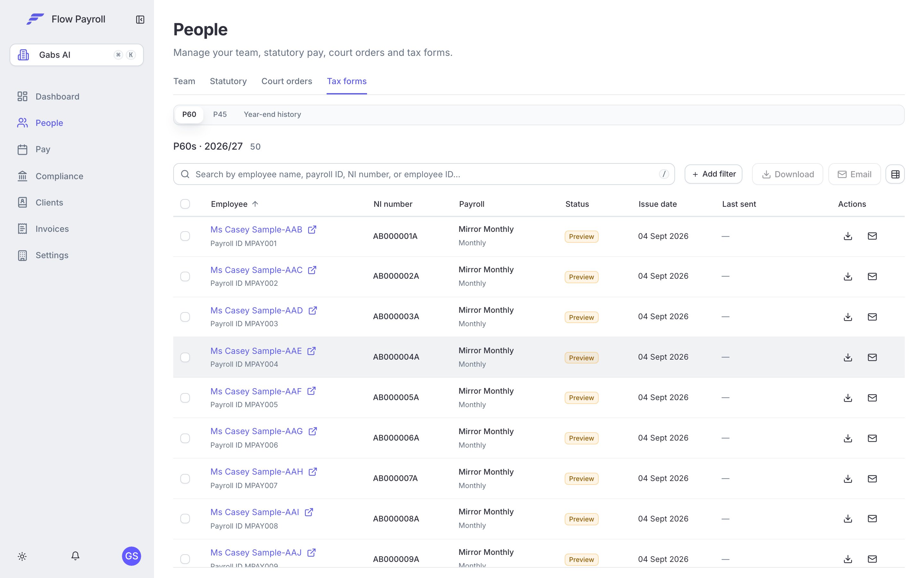Click the bulk Email button

(854, 174)
